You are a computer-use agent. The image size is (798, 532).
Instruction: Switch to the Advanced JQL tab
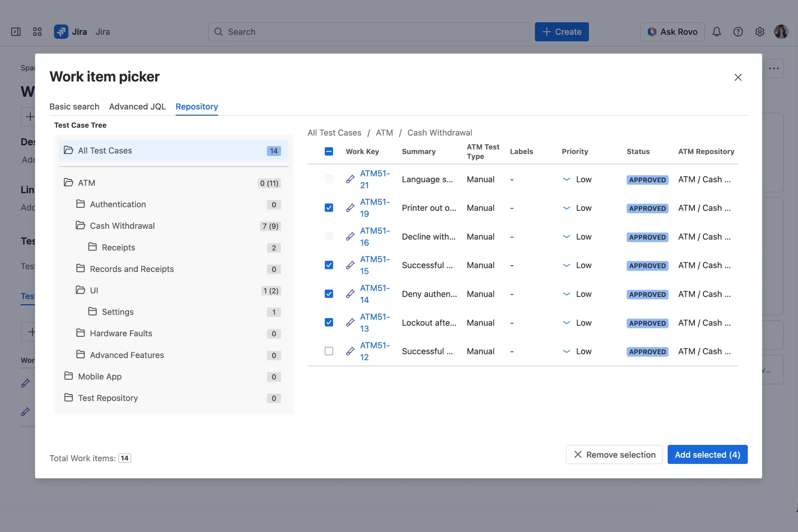pos(137,106)
